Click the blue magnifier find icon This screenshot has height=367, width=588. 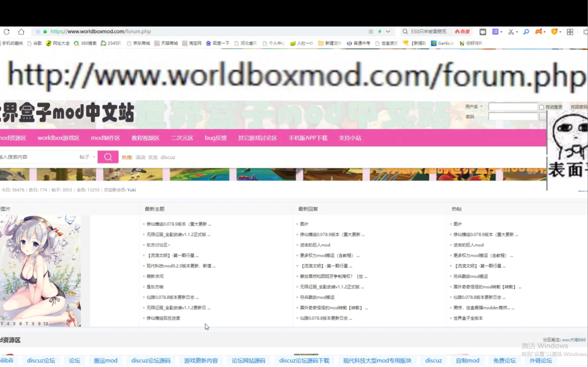(526, 32)
